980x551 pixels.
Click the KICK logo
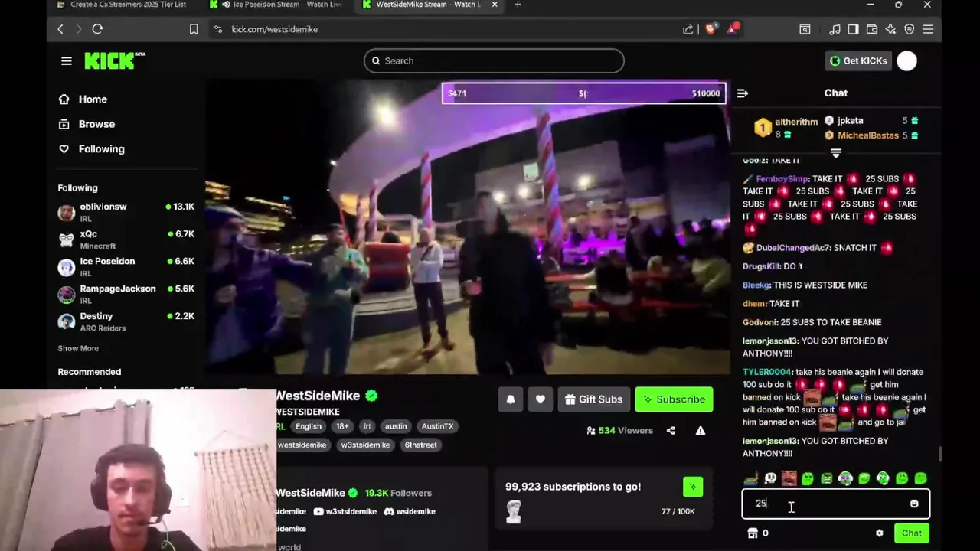tap(115, 60)
